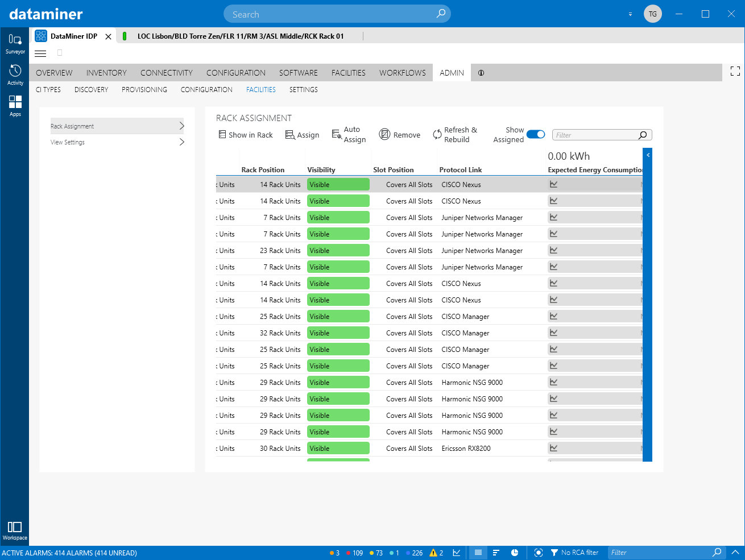Click the TG user avatar

(653, 14)
